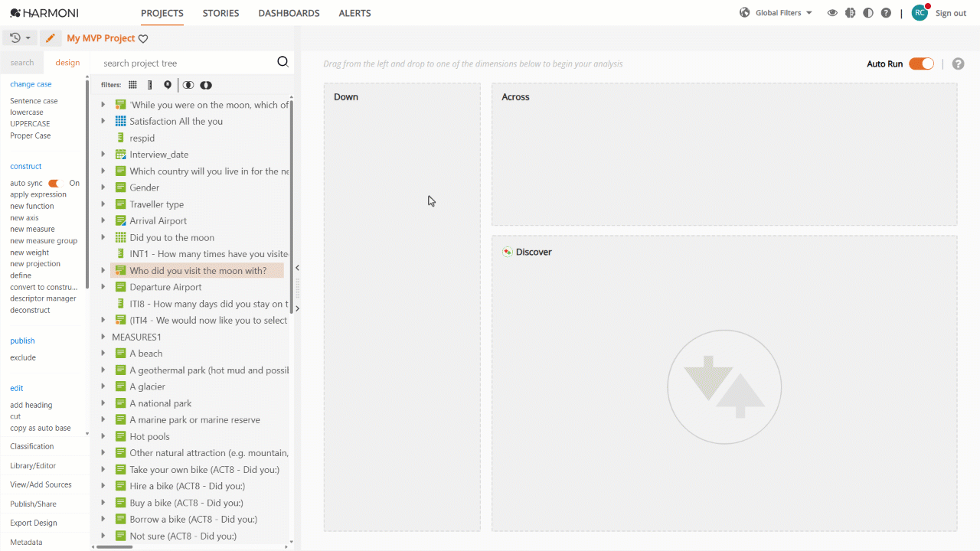Click the Across drop zone heading
The height and width of the screenshot is (551, 980).
515,97
